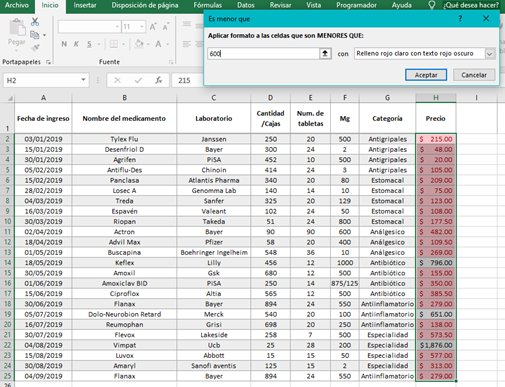The width and height of the screenshot is (505, 387).
Task: Click the left align icon
Action: click(x=187, y=44)
